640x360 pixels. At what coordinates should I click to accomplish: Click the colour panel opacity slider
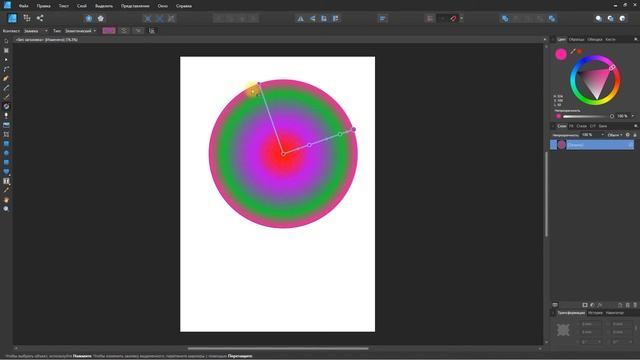tap(587, 116)
